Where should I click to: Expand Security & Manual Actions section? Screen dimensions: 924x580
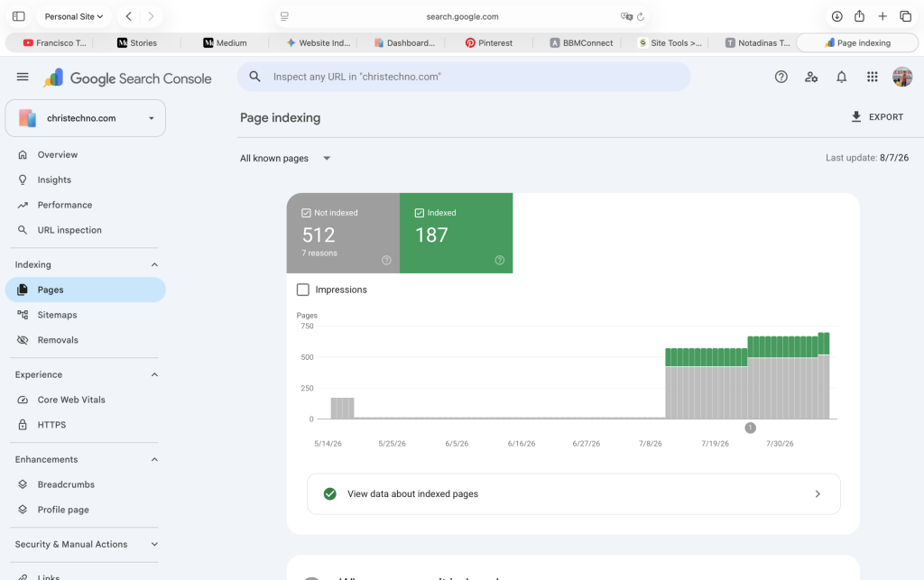[x=154, y=544]
